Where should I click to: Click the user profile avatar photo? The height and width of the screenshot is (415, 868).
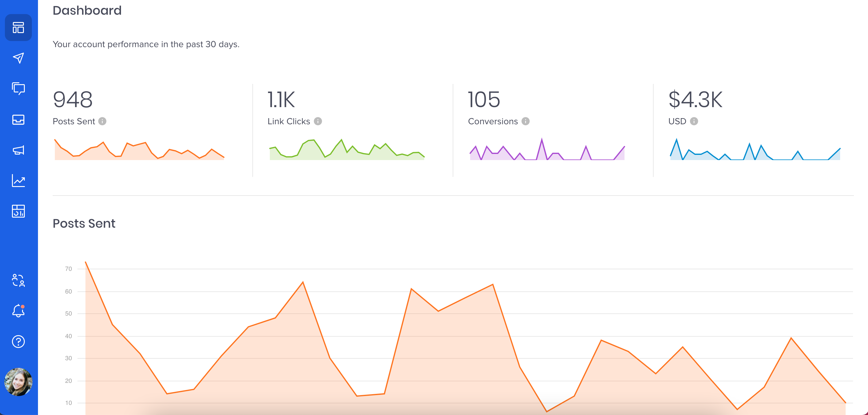(18, 382)
